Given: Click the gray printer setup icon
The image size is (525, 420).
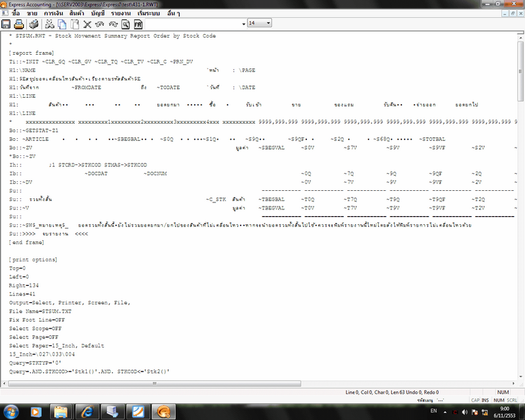Looking at the screenshot, I should pos(33,24).
